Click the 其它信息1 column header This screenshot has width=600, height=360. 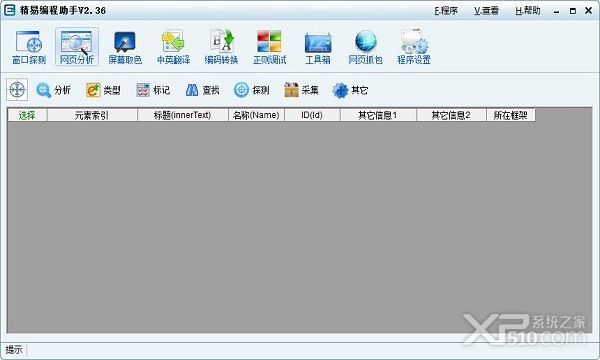tap(378, 115)
